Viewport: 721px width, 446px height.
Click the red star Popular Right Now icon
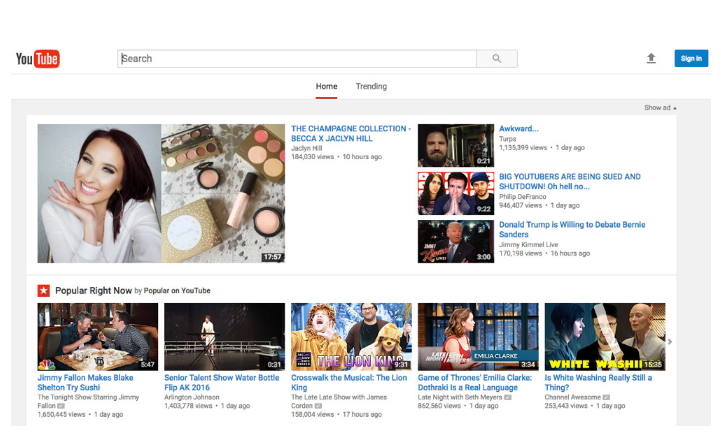(x=44, y=291)
